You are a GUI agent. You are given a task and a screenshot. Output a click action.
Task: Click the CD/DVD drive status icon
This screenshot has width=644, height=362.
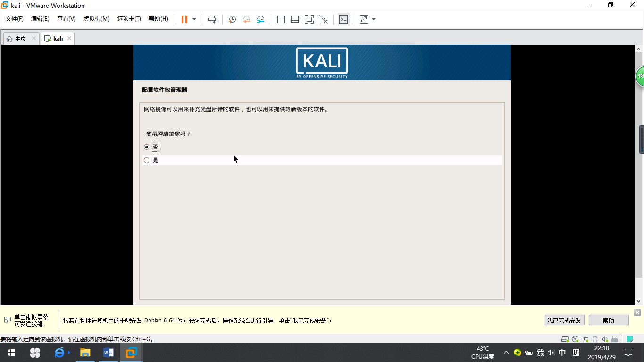tap(575, 339)
